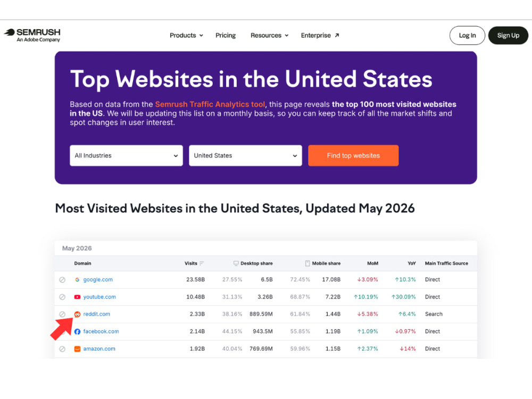
Task: Click the 23.58B visits value
Action: tap(195, 280)
